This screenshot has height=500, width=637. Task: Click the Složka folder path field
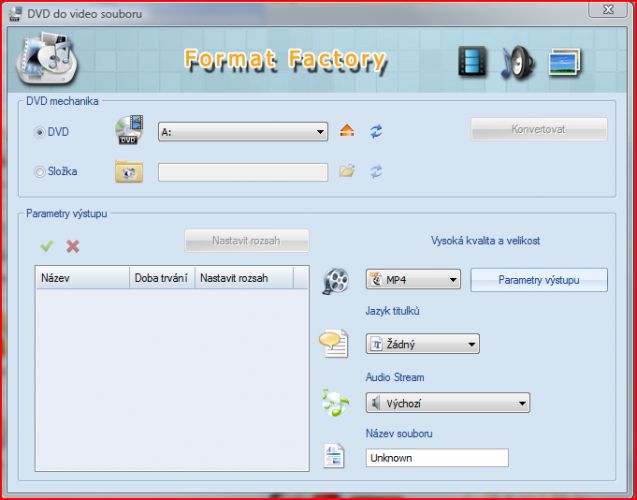243,172
